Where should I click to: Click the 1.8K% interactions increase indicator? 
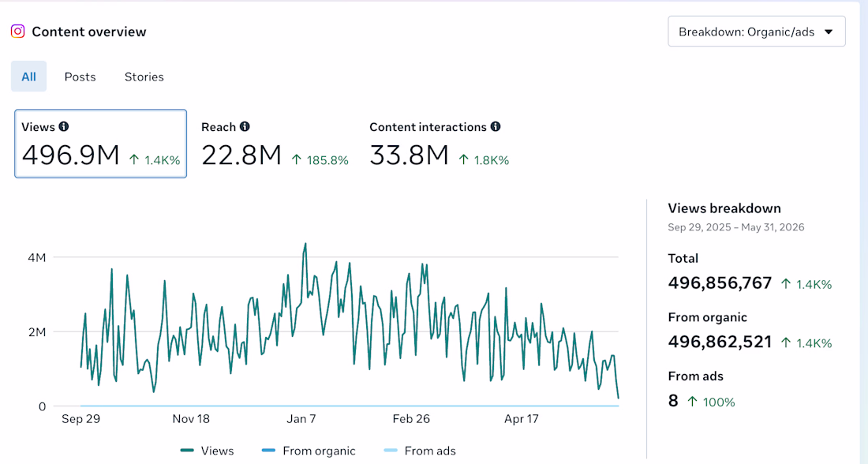[484, 160]
